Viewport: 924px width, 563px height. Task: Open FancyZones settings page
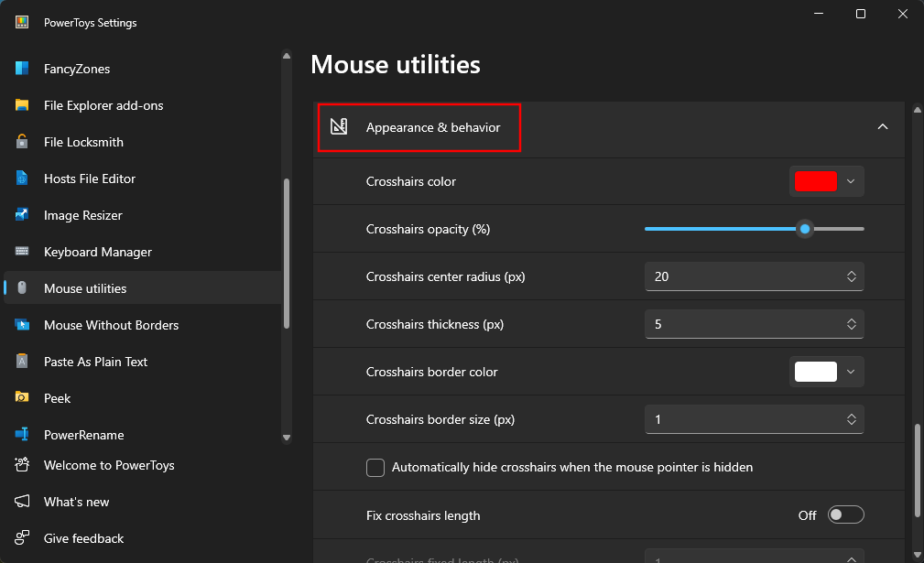coord(143,69)
